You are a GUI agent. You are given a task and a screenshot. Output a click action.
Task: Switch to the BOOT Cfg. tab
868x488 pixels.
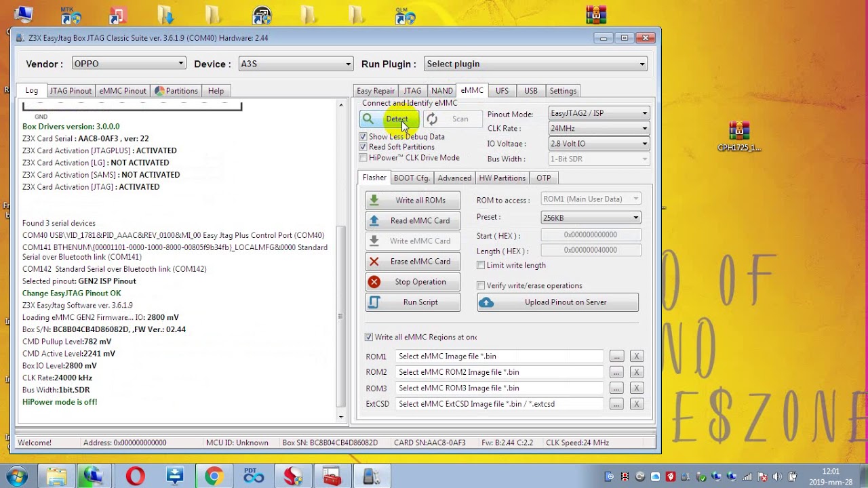(412, 178)
